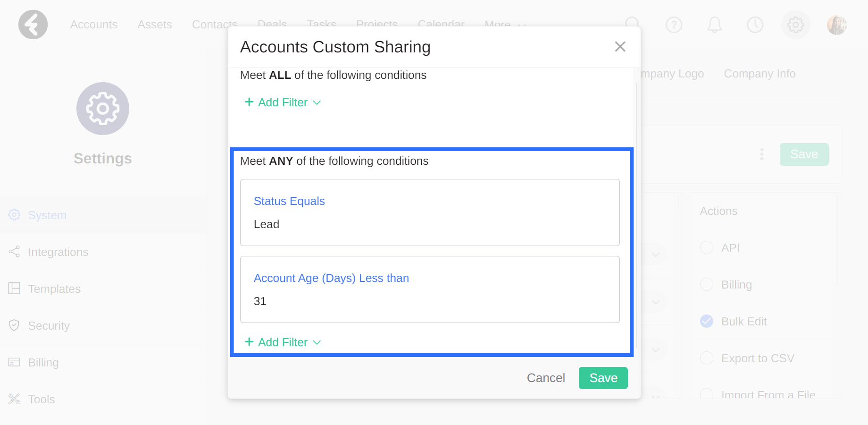Image resolution: width=868 pixels, height=425 pixels.
Task: Click the dialog vertical scrollbar
Action: 636,215
